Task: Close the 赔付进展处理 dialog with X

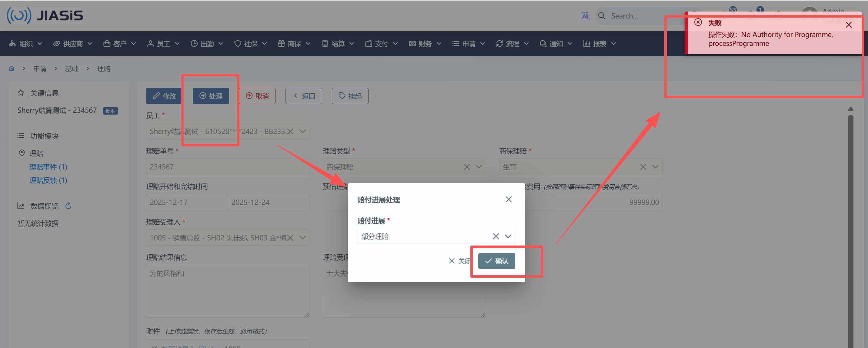Action: (509, 199)
